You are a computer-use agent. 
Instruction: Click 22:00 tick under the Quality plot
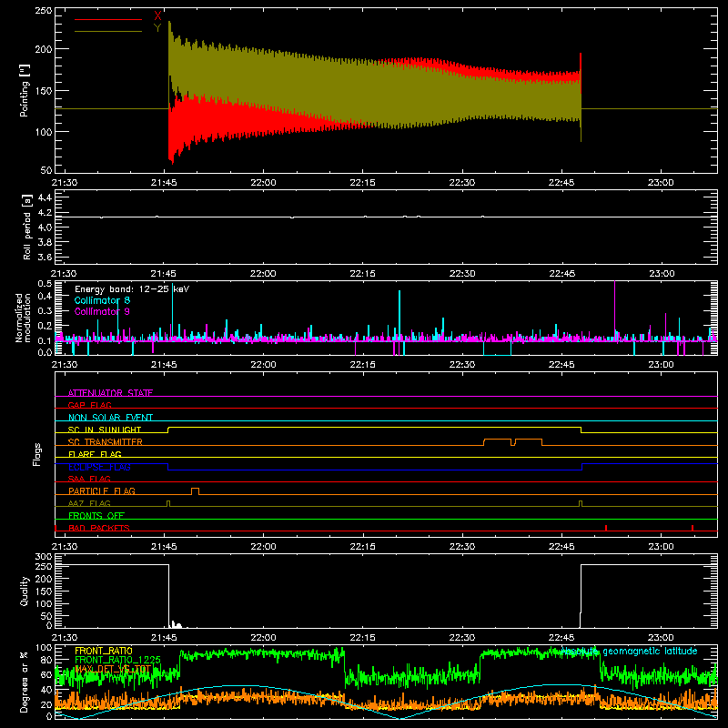tap(263, 638)
